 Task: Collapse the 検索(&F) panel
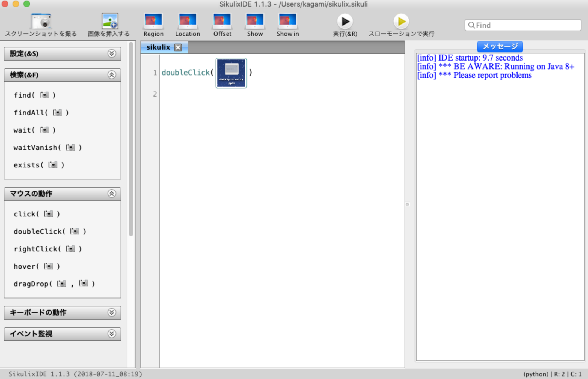[111, 75]
